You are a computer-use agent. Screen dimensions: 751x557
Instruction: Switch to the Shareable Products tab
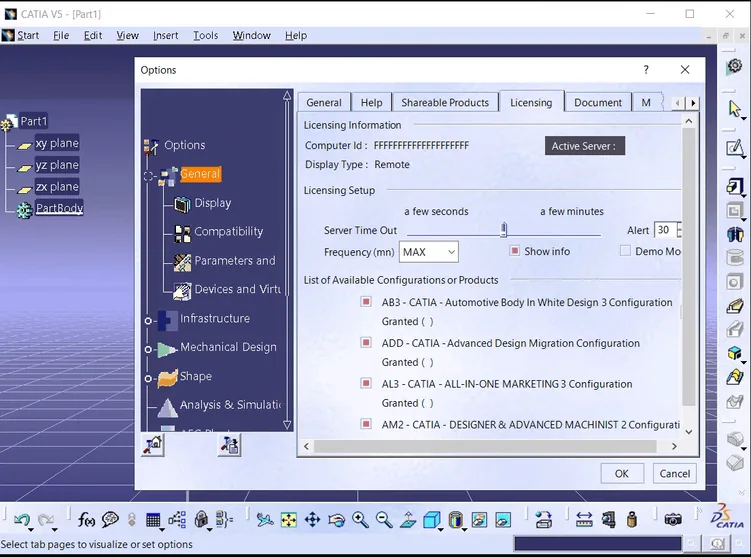pyautogui.click(x=445, y=102)
